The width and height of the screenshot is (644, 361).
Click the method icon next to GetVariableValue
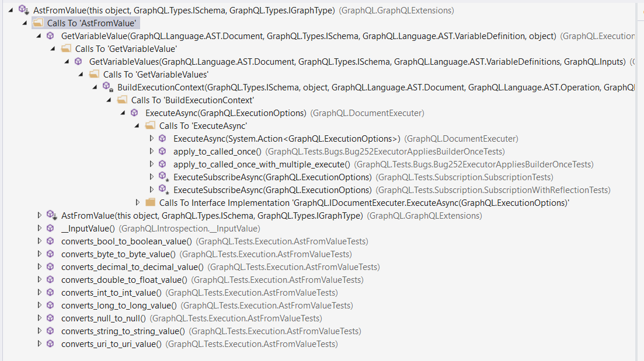tap(48, 36)
